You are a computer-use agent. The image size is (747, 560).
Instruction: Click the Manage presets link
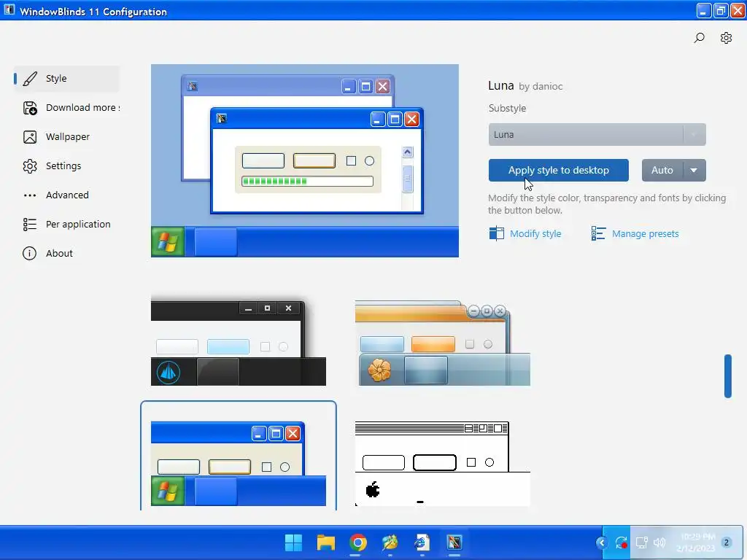645,234
